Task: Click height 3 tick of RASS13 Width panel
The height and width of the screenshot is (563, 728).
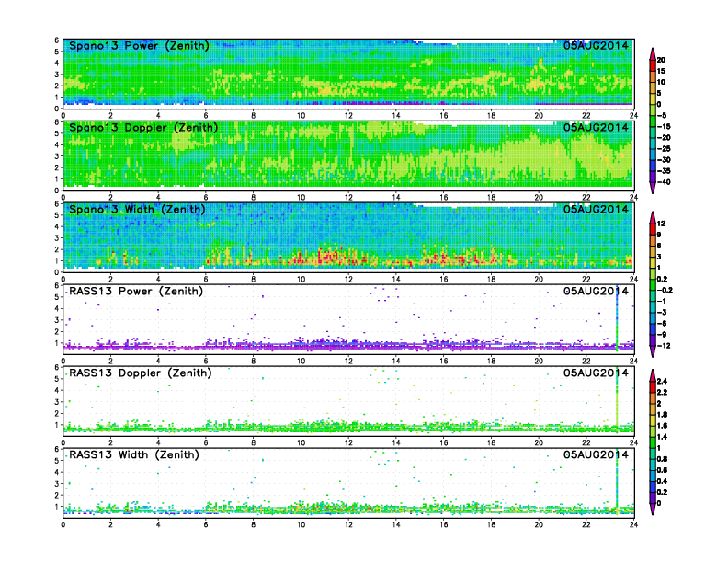Action: pos(57,484)
